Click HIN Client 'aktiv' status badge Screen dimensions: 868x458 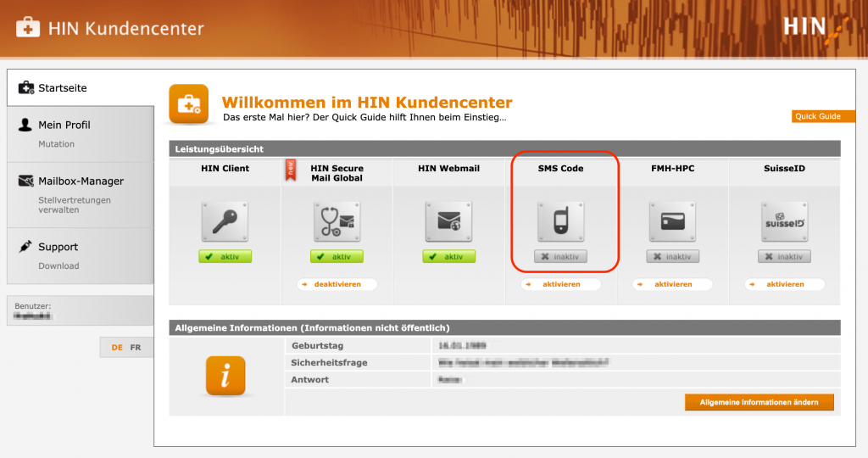click(225, 256)
